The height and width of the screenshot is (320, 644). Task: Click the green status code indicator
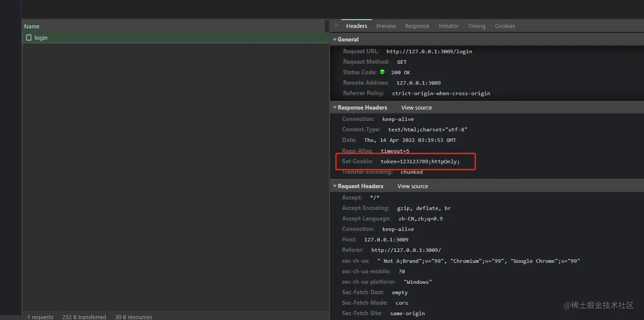tap(382, 72)
